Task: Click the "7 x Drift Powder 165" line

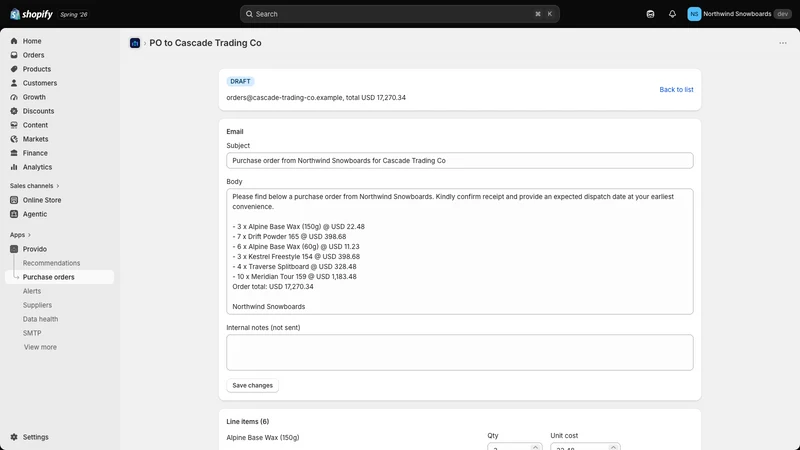Action: point(289,237)
